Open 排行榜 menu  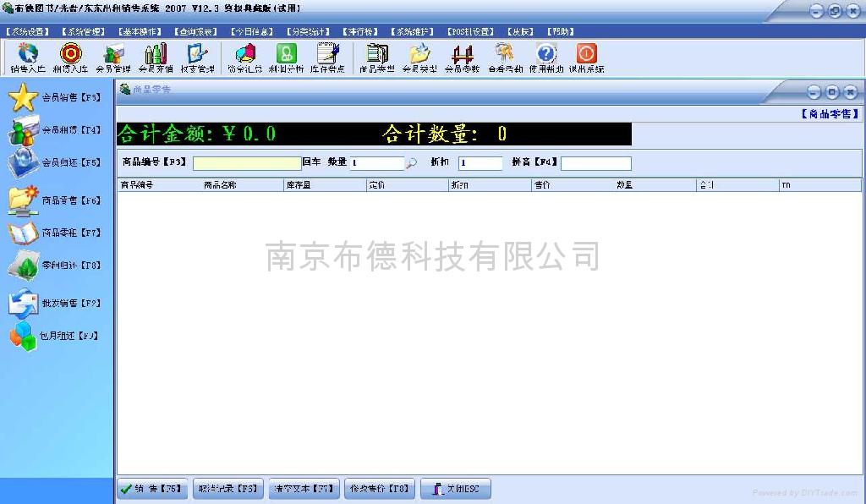360,31
